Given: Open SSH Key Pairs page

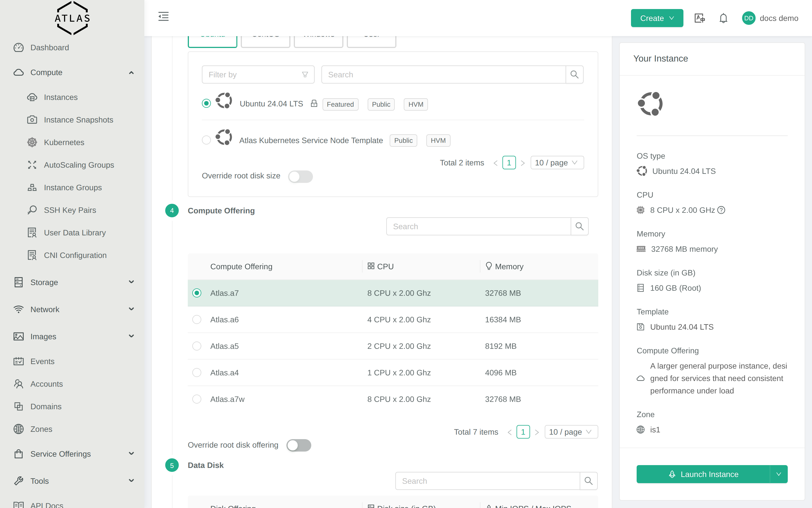Looking at the screenshot, I should [x=70, y=210].
